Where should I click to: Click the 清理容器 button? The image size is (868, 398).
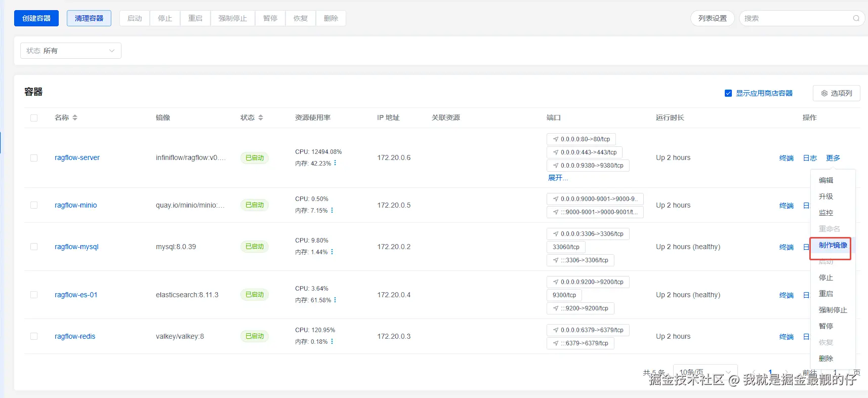point(89,18)
